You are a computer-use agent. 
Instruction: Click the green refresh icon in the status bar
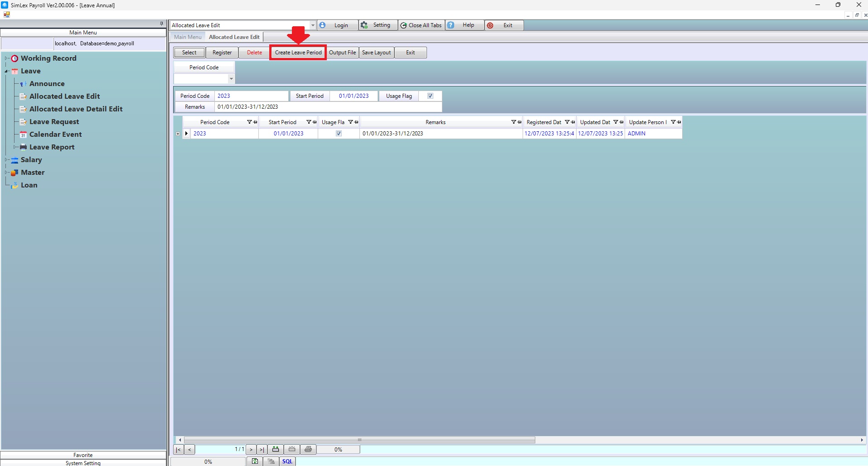click(x=255, y=461)
